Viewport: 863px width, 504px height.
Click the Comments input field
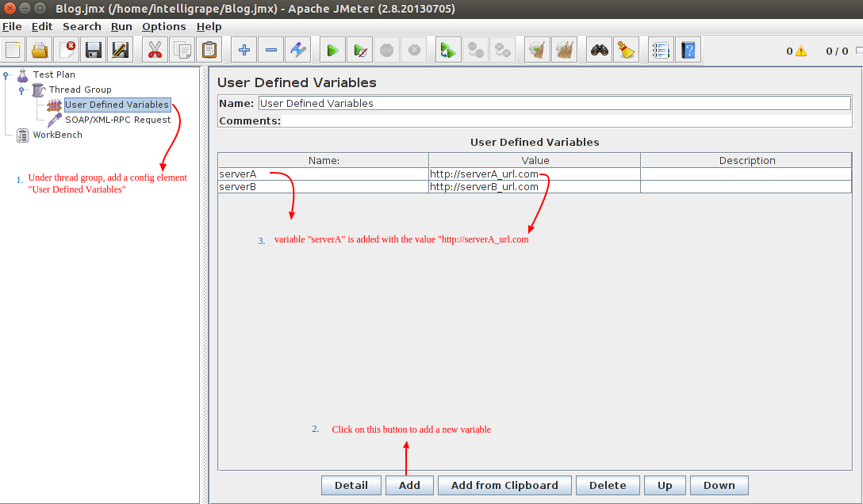tap(566, 121)
